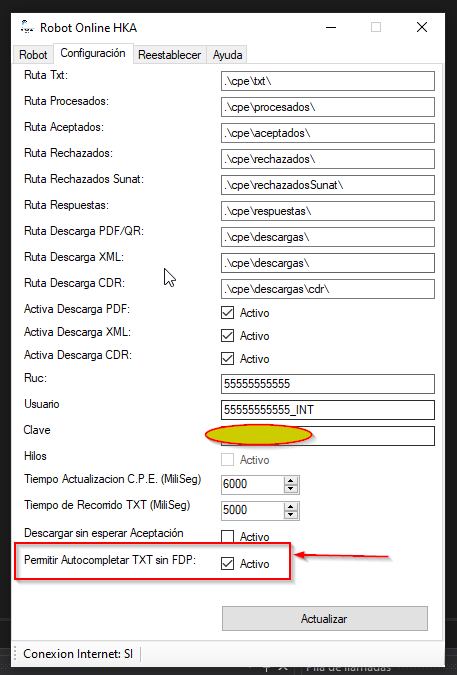Screen dimensions: 457x675
Task: Toggle Activa Descarga XML checkbox
Action: pos(227,335)
